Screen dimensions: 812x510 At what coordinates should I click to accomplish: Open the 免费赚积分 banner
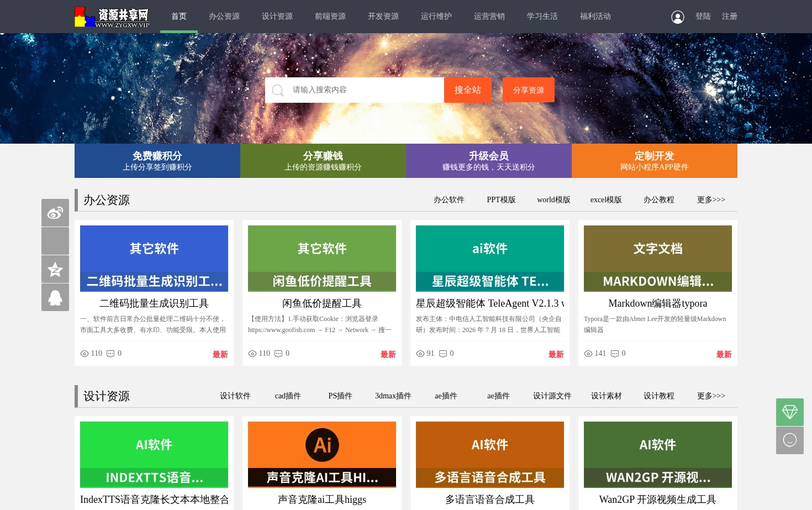pos(157,161)
